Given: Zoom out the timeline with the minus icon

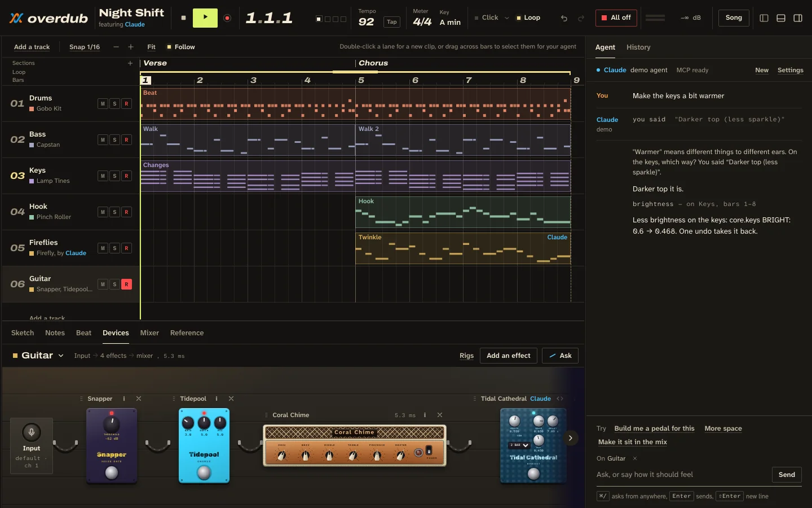Looking at the screenshot, I should pos(116,47).
